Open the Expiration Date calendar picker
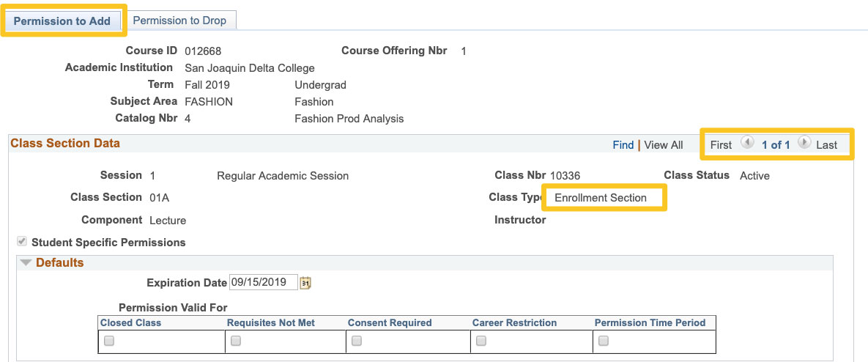The image size is (868, 362). pyautogui.click(x=306, y=283)
